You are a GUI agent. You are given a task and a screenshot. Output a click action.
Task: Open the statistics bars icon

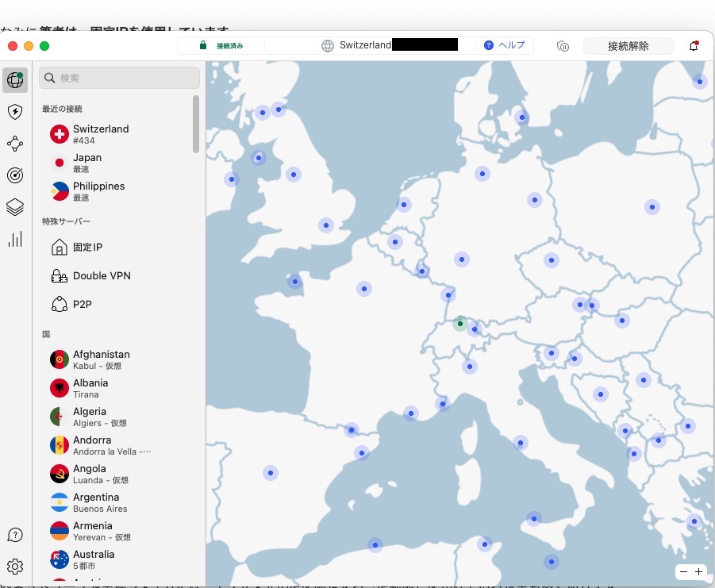point(15,239)
